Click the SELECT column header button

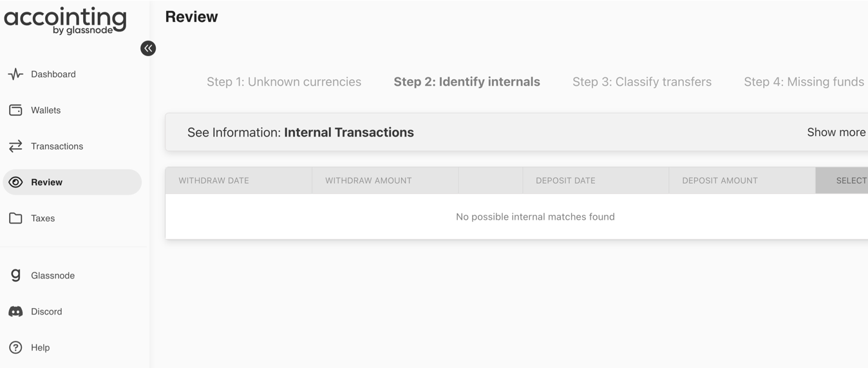click(842, 180)
